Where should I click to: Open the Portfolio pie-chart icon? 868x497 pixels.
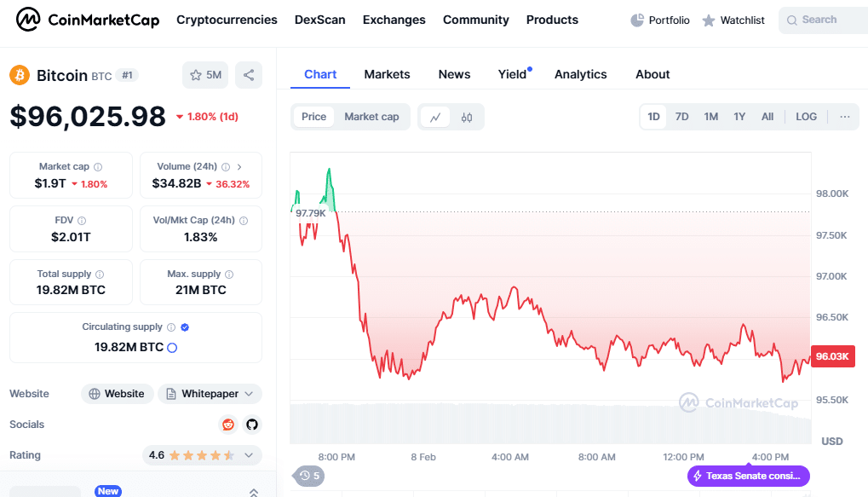pos(637,20)
